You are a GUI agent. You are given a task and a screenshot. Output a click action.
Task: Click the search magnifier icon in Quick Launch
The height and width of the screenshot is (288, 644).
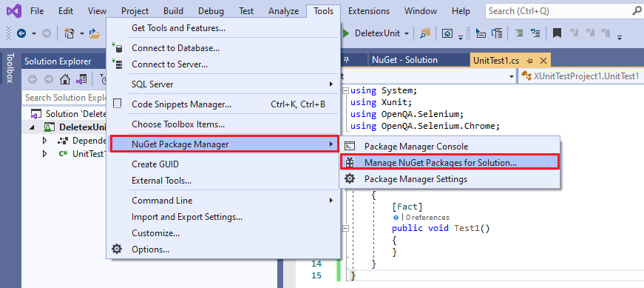[637, 11]
